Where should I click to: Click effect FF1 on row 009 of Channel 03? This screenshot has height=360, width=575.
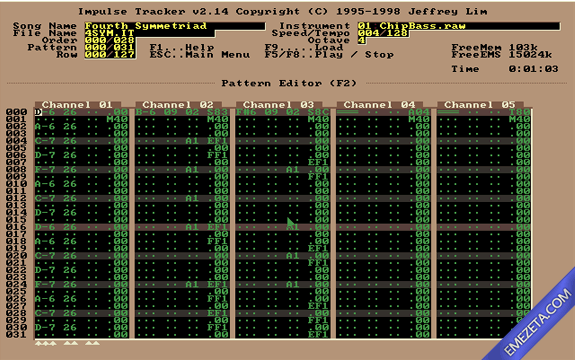pyautogui.click(x=318, y=177)
